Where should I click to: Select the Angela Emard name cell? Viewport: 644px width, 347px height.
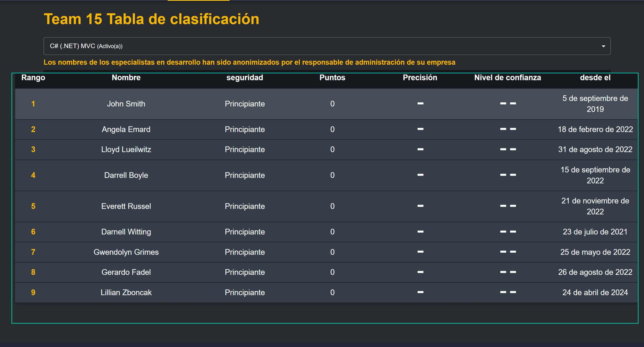tap(126, 129)
